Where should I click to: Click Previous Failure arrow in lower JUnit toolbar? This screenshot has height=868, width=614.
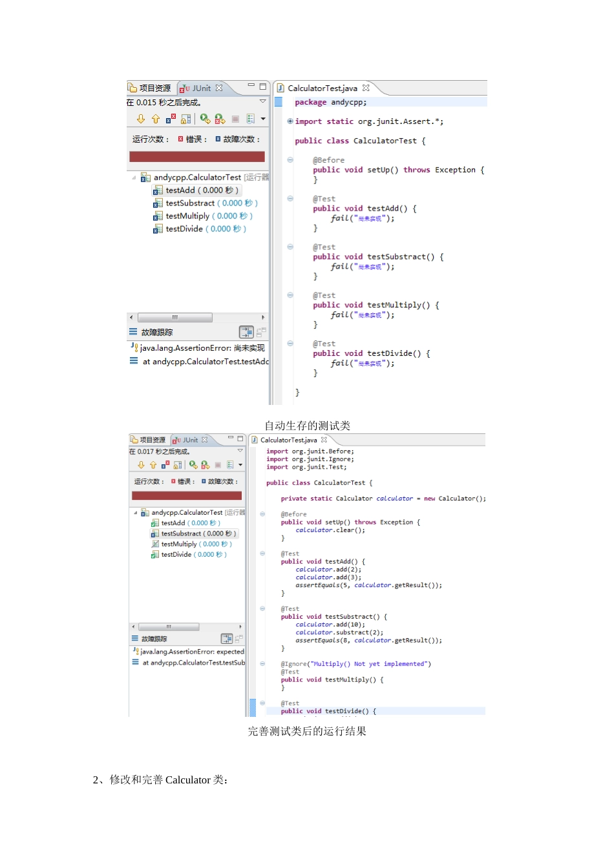[x=153, y=465]
